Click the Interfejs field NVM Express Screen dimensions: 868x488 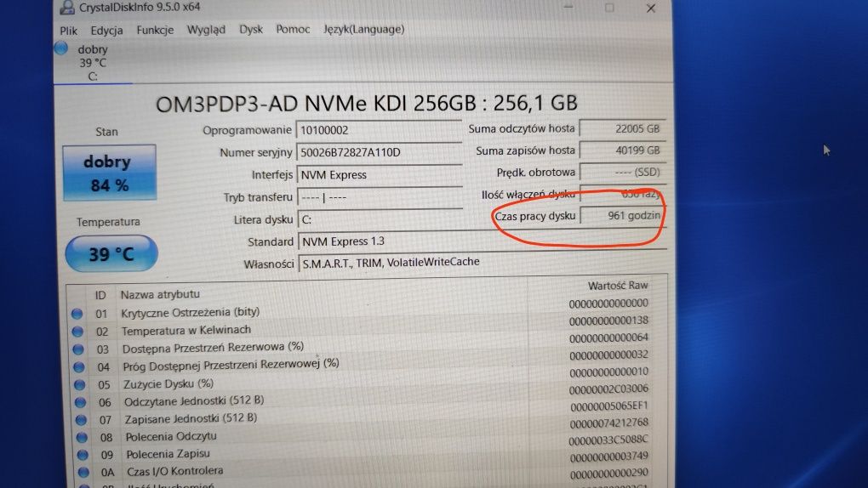380,175
